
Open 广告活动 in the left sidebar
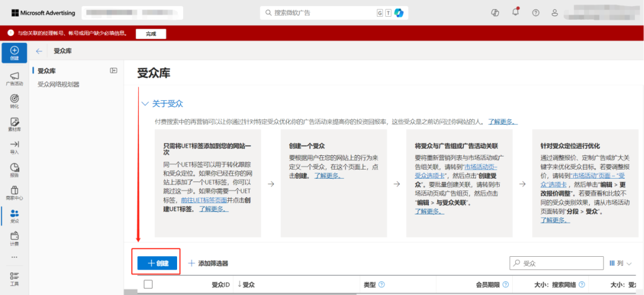(14, 78)
